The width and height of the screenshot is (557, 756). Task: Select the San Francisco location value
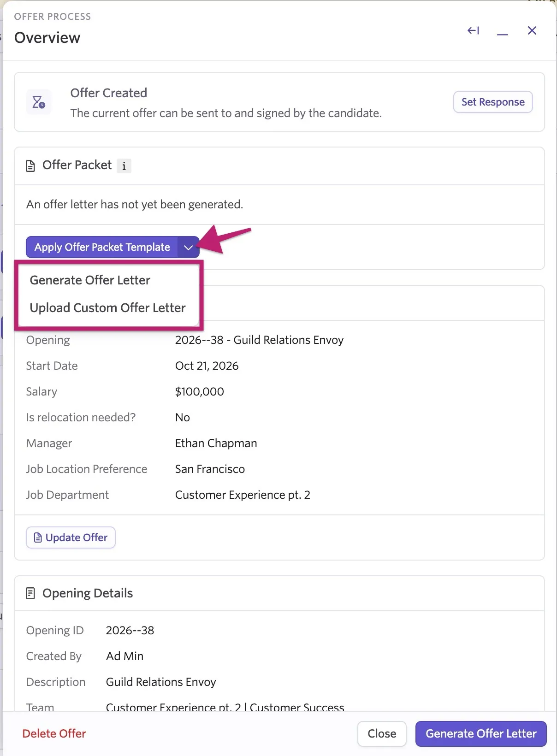(210, 469)
